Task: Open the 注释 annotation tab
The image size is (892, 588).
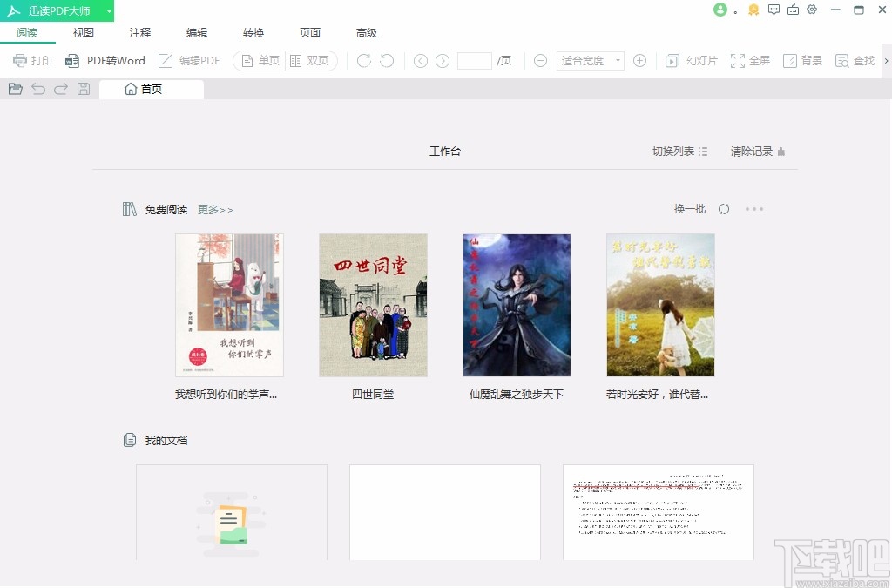Action: (x=139, y=32)
